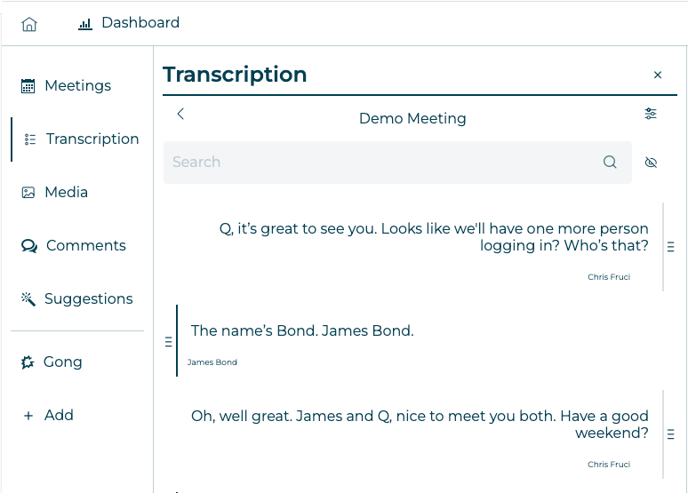This screenshot has height=493, width=688.
Task: Open transcription filter settings sliders icon
Action: (x=651, y=114)
